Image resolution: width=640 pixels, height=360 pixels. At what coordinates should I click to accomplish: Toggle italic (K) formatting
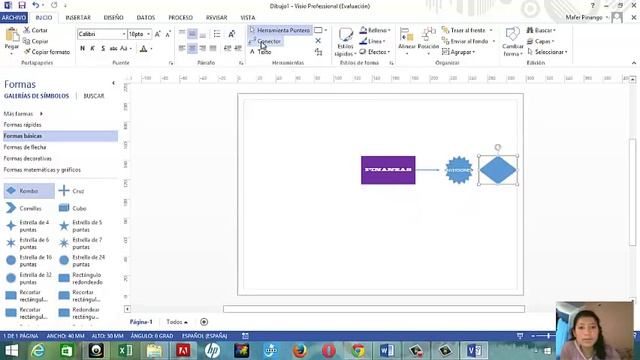click(x=93, y=49)
